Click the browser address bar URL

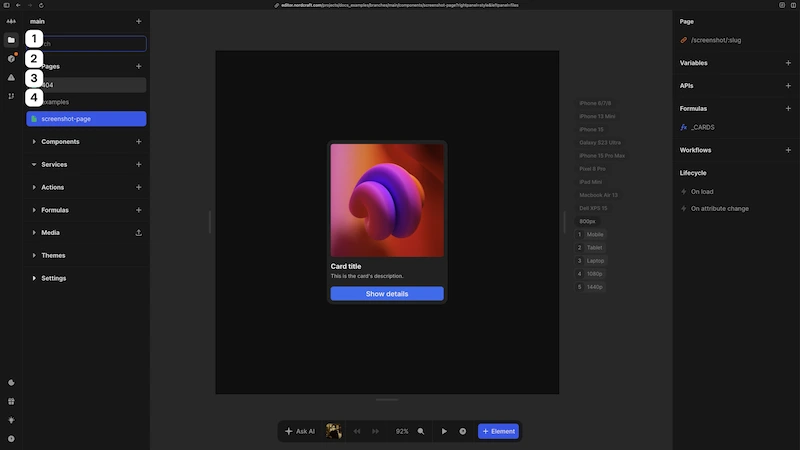[x=399, y=5]
